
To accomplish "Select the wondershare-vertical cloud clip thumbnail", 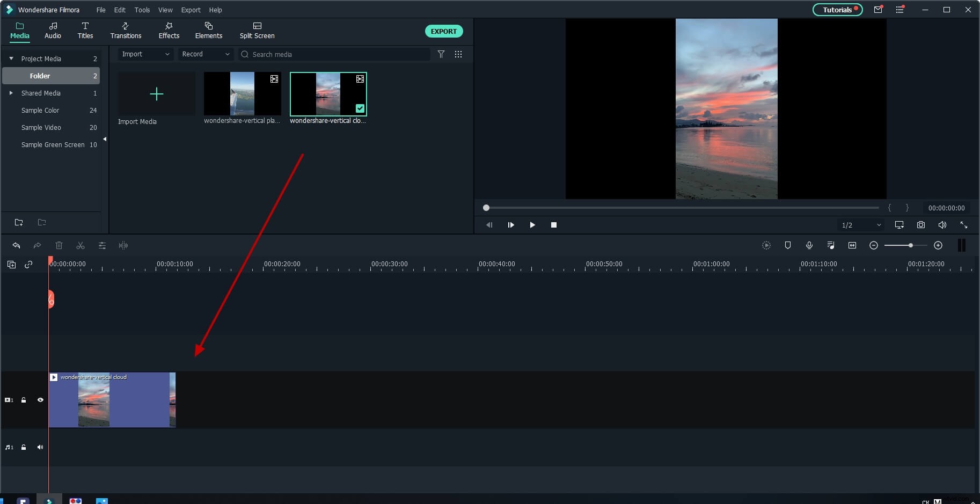I will pyautogui.click(x=328, y=94).
